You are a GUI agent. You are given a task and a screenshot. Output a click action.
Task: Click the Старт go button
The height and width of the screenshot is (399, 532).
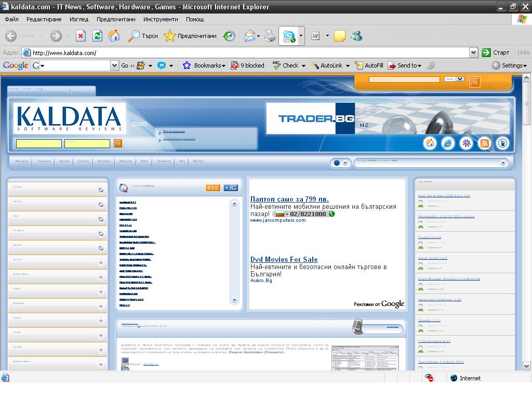(x=495, y=52)
